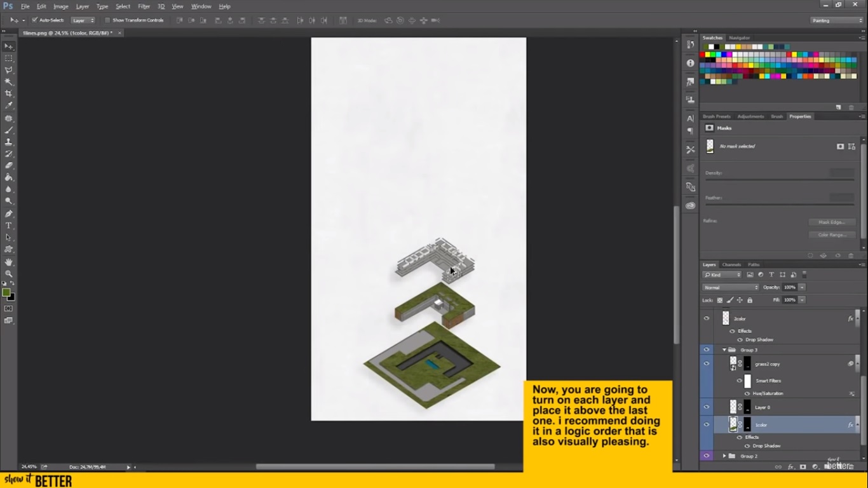Select the Lasso tool
The width and height of the screenshot is (868, 488).
tap(8, 70)
